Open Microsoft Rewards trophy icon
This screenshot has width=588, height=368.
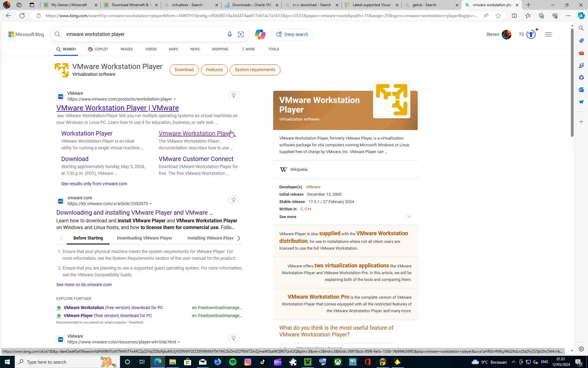coord(531,34)
